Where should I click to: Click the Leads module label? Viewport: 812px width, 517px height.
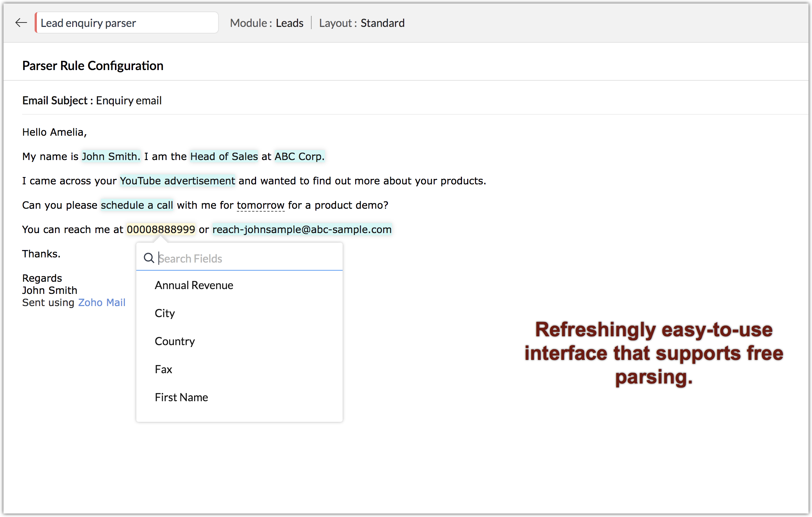tap(290, 23)
